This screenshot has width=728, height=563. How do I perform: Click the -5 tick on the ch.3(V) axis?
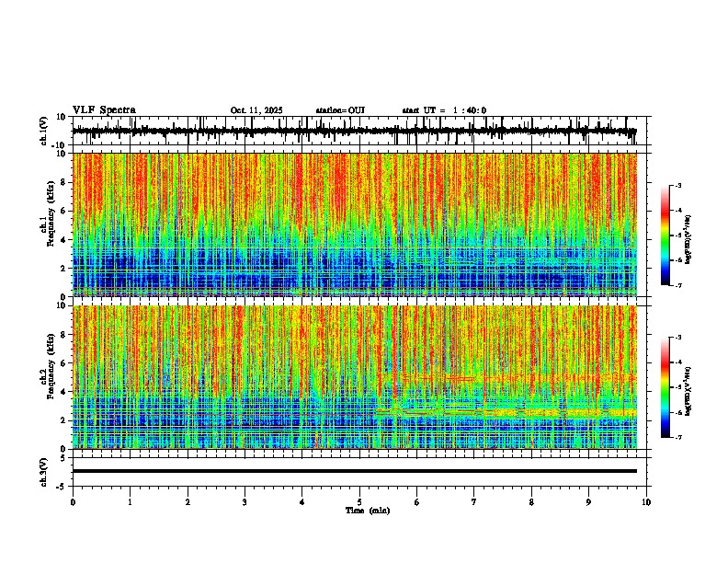click(x=63, y=487)
